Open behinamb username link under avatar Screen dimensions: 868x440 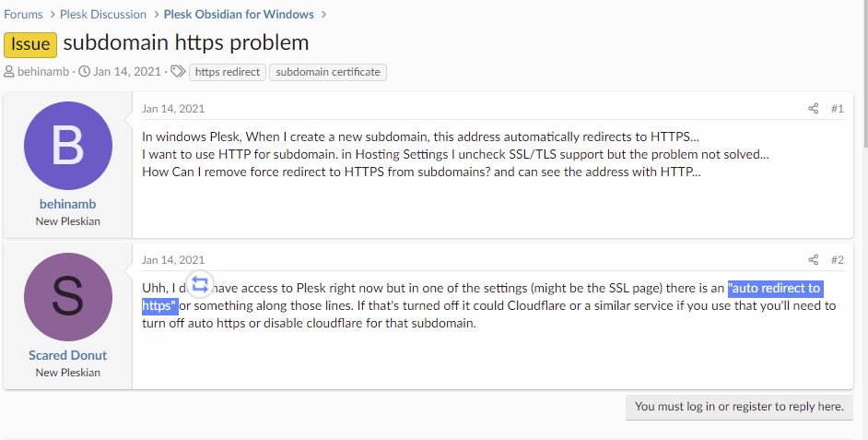67,204
